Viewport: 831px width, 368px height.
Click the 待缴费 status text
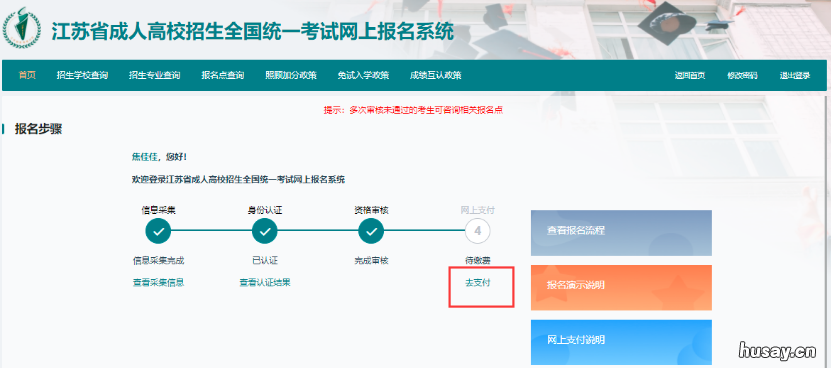pyautogui.click(x=478, y=260)
